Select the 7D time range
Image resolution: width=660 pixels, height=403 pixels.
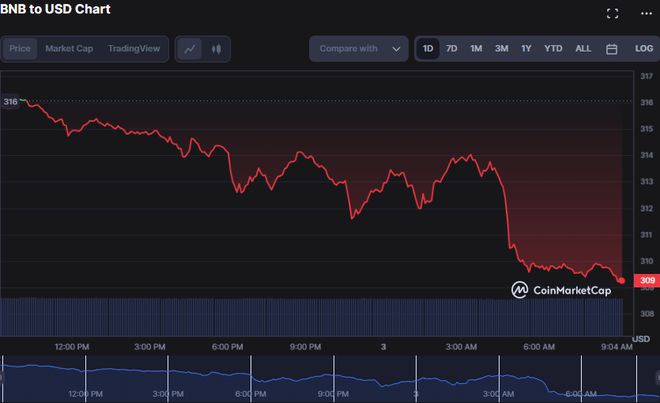click(x=452, y=48)
